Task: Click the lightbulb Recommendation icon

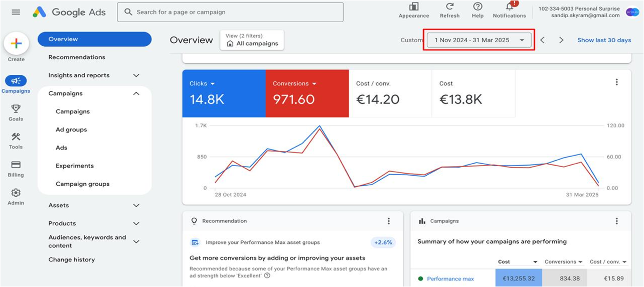Action: pos(194,221)
